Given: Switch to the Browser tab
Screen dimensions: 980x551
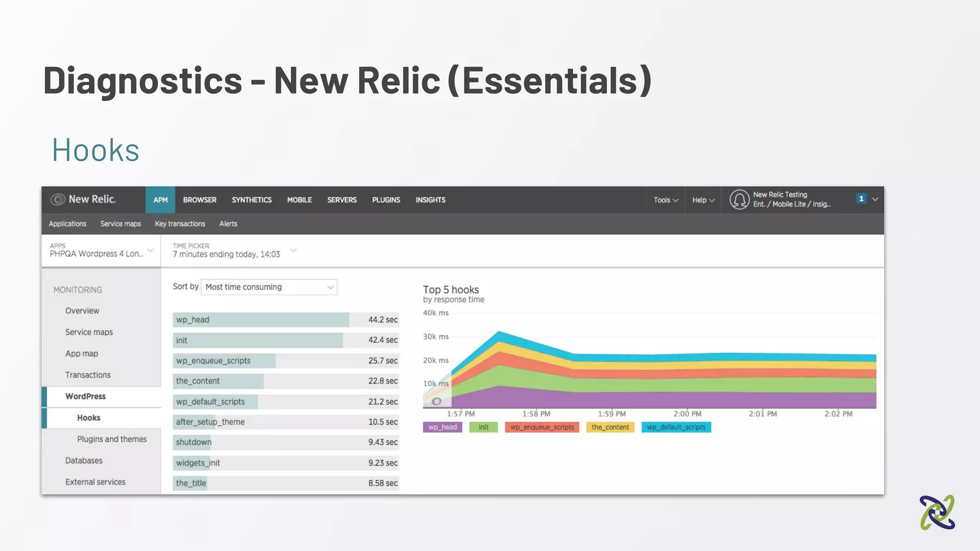Looking at the screenshot, I should [x=200, y=200].
